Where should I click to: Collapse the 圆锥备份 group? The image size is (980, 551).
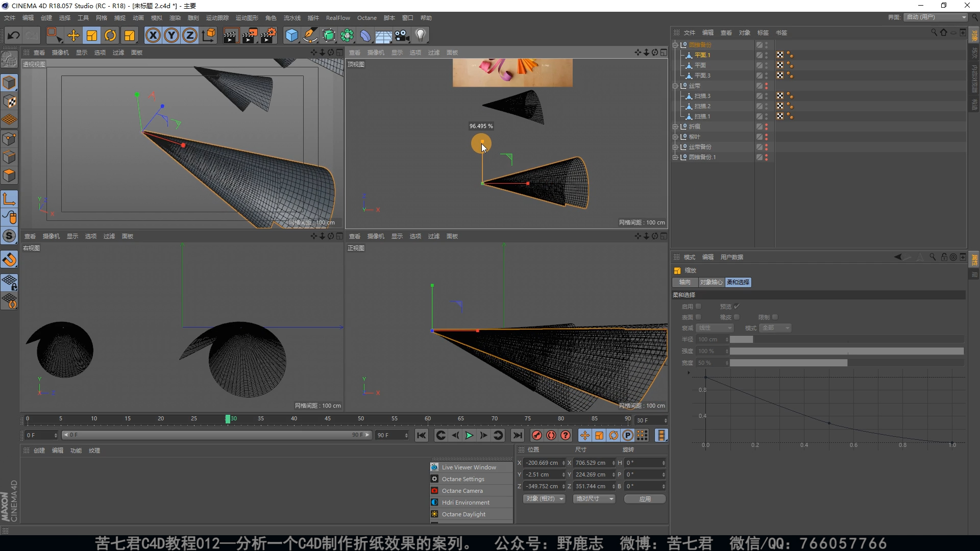coord(675,45)
